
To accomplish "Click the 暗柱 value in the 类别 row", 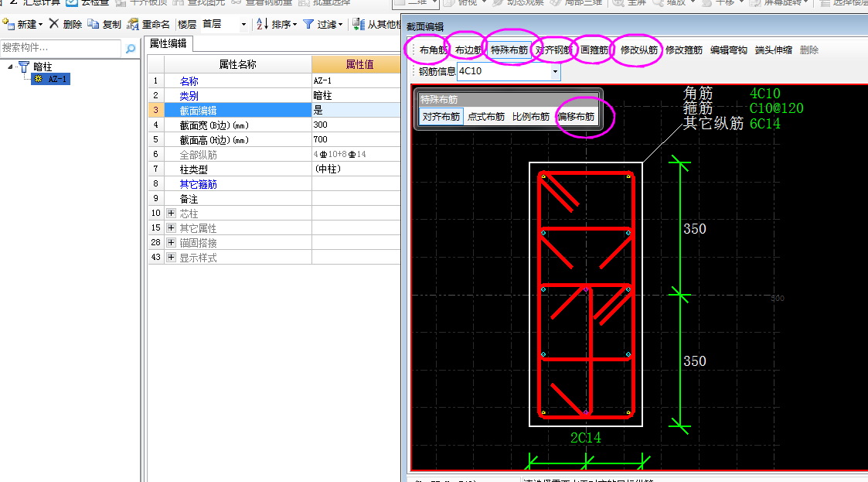I will [356, 95].
